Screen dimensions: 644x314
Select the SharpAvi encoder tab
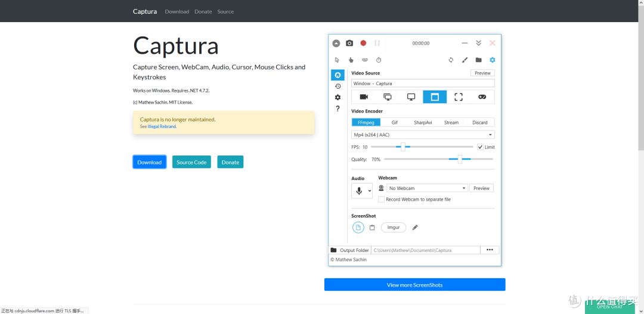coord(423,122)
